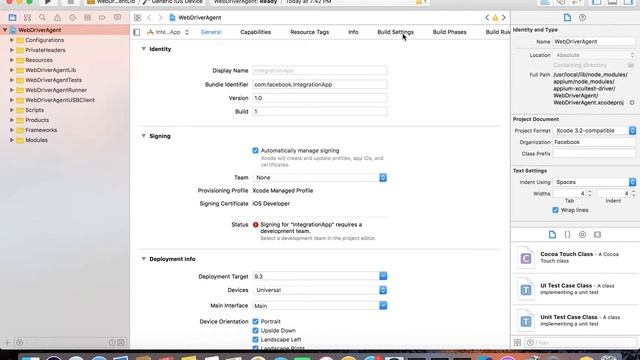Image resolution: width=640 pixels, height=360 pixels.
Task: Expand the Configurations folder
Action: (12, 40)
